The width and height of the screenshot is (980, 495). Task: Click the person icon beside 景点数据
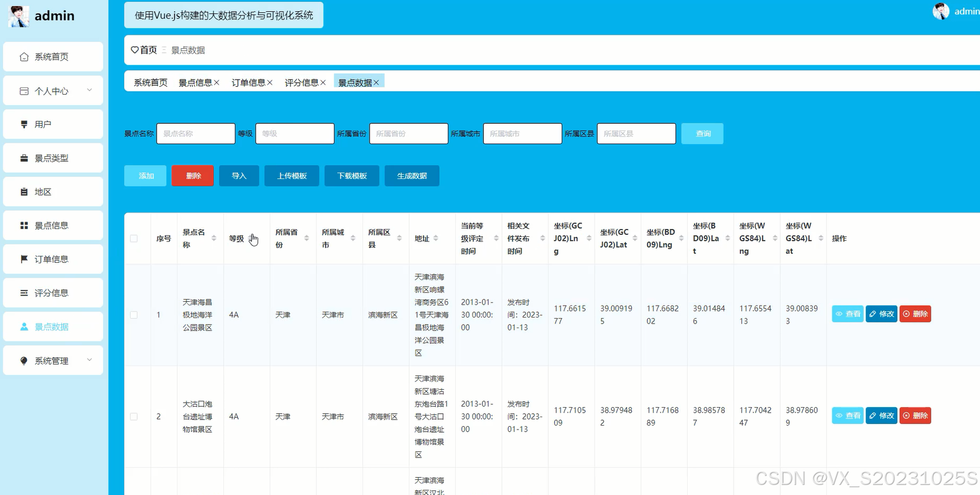[x=24, y=326]
